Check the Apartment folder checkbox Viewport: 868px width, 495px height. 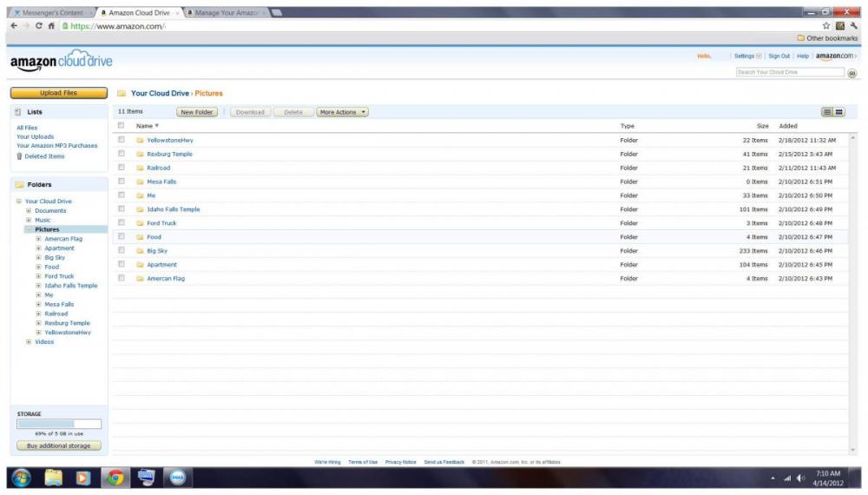point(122,265)
